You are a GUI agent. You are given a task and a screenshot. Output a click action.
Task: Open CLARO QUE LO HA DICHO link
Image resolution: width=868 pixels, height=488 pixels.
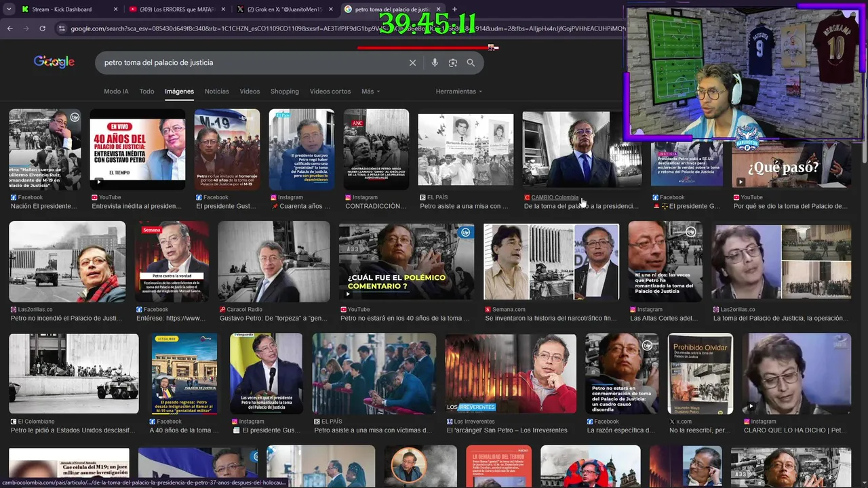pos(795,430)
